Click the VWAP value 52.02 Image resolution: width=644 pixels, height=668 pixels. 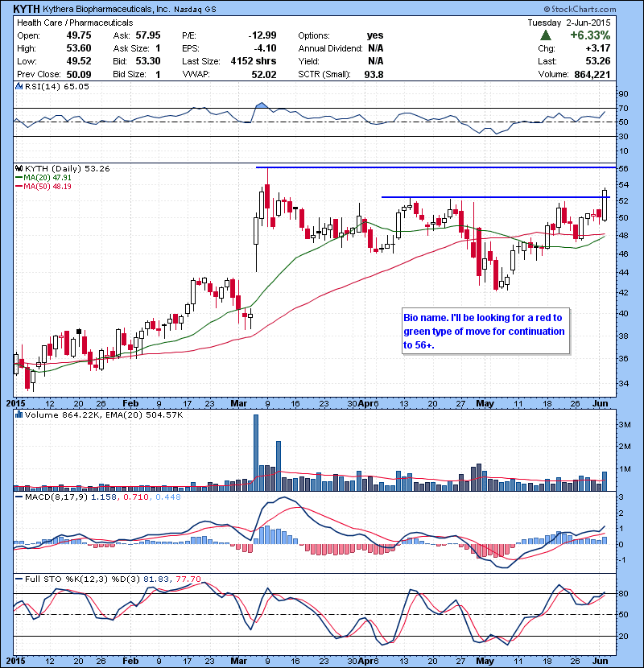coord(264,74)
